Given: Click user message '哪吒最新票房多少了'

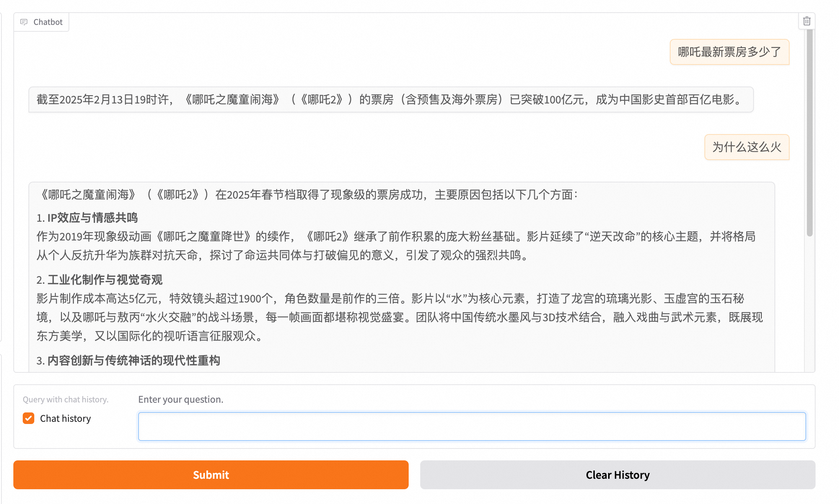Looking at the screenshot, I should pos(729,52).
